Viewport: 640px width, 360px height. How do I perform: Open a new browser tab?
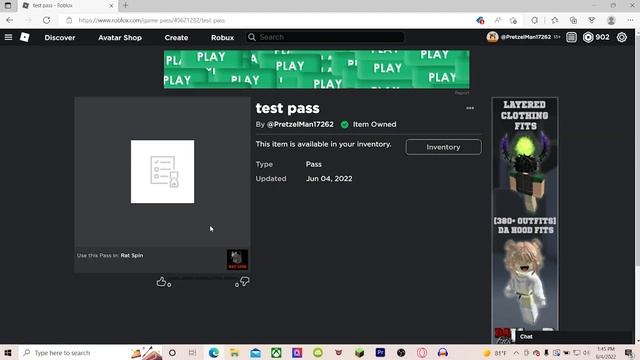[125, 5]
